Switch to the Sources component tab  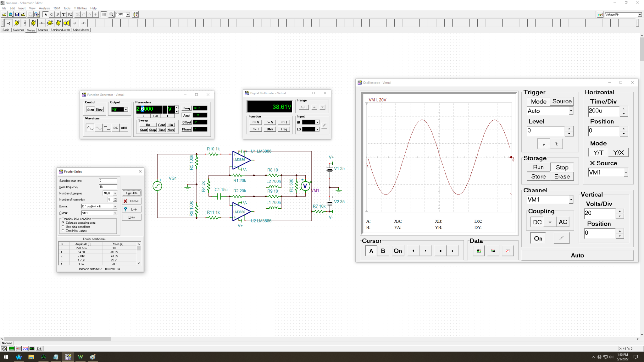(43, 30)
